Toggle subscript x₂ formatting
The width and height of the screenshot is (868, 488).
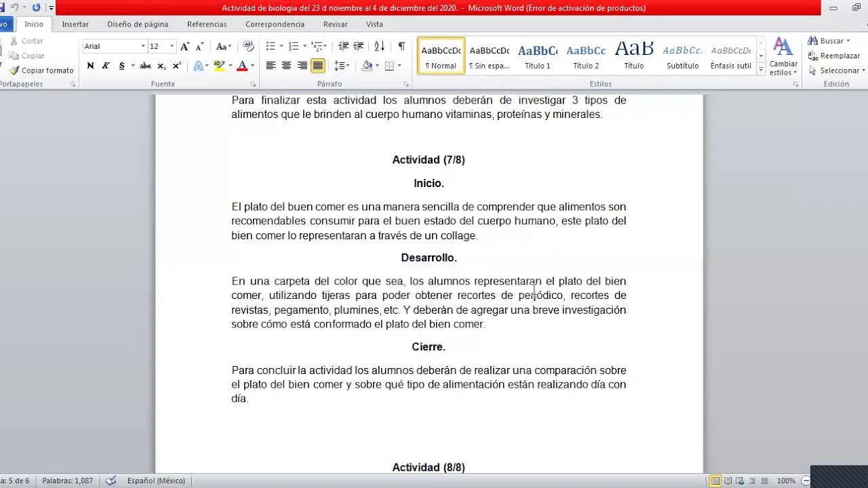pos(161,66)
